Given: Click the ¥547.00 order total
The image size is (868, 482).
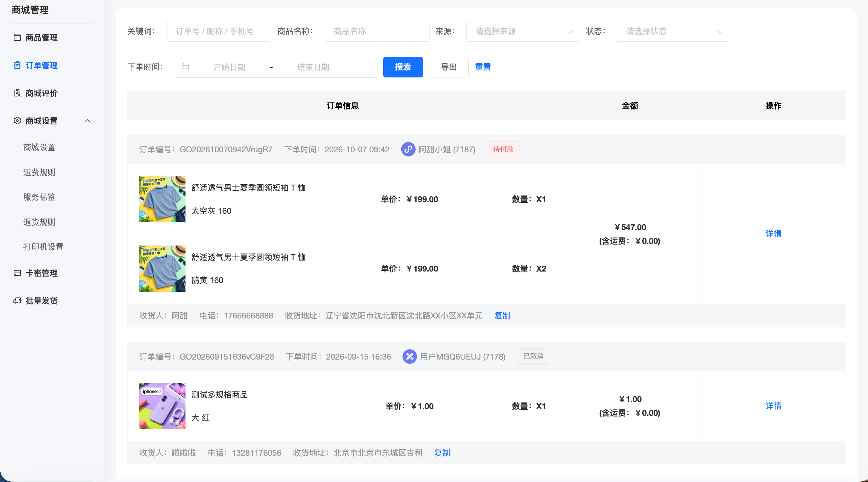Looking at the screenshot, I should coord(630,227).
